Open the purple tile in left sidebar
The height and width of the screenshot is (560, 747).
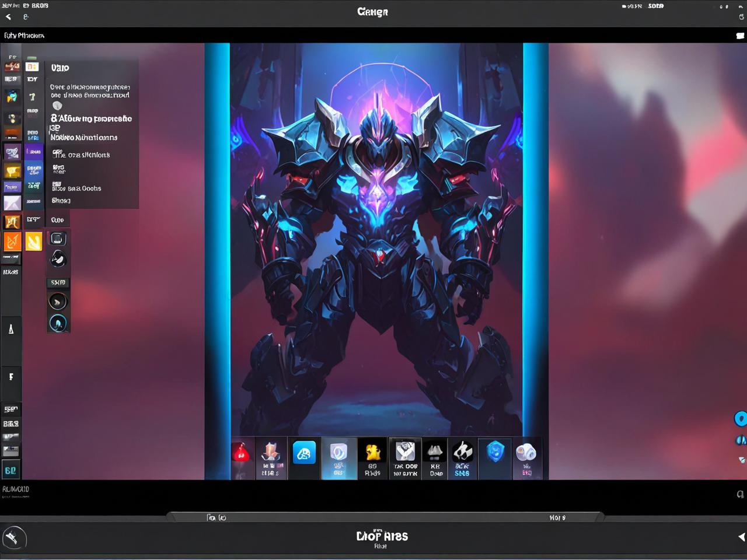click(33, 153)
